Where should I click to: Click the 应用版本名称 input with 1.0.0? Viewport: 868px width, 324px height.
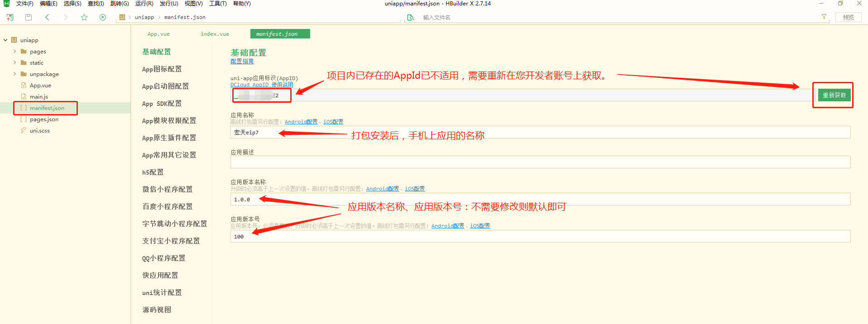click(541, 199)
